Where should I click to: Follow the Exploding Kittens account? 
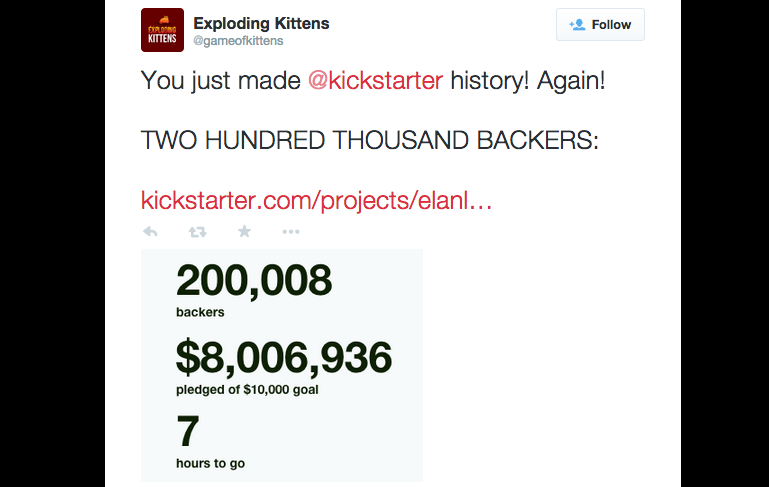600,25
